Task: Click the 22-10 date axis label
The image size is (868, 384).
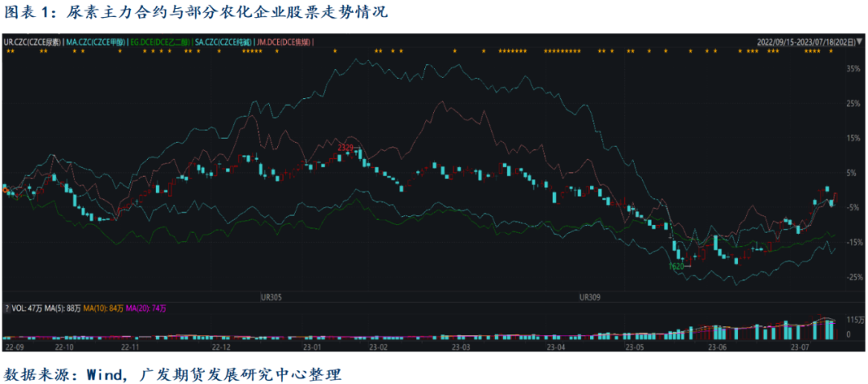Action: click(x=65, y=347)
